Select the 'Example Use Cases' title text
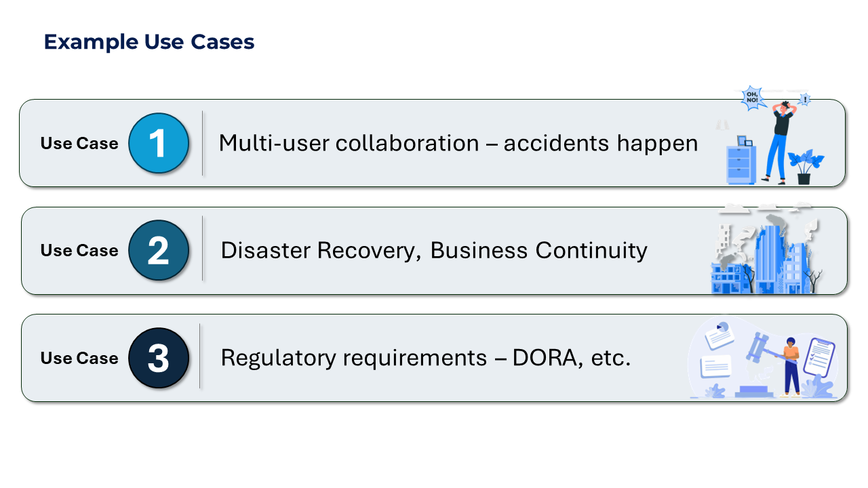 pyautogui.click(x=149, y=42)
